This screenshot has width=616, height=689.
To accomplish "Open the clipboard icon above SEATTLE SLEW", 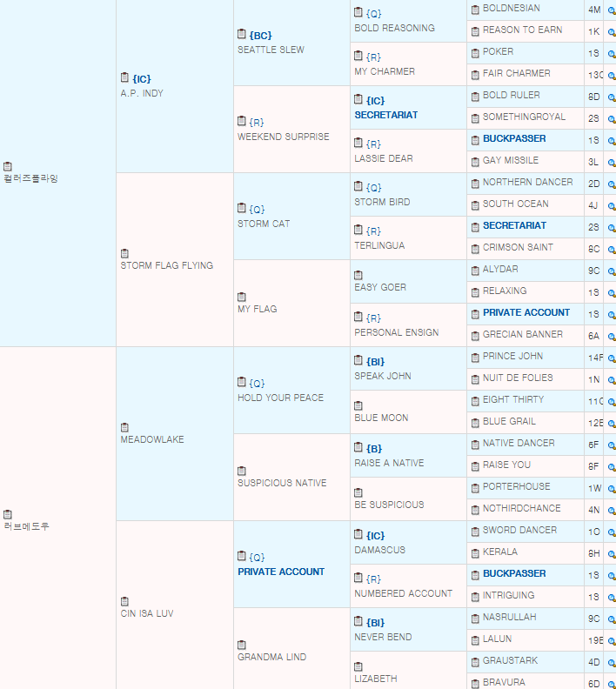I will point(241,34).
